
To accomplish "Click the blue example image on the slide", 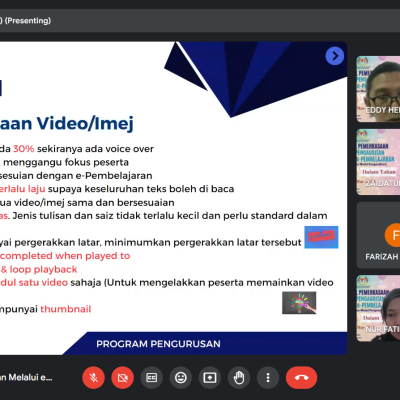I will point(321,237).
